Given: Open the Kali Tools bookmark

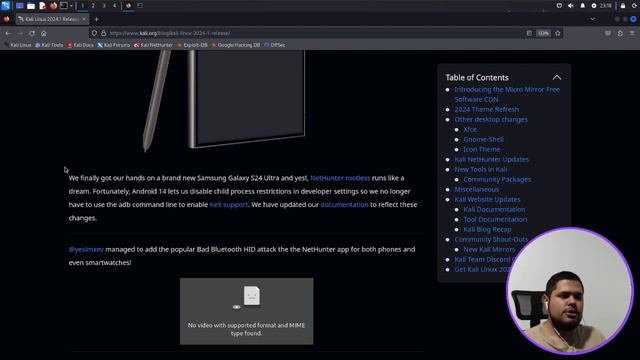Looking at the screenshot, I should tap(49, 45).
